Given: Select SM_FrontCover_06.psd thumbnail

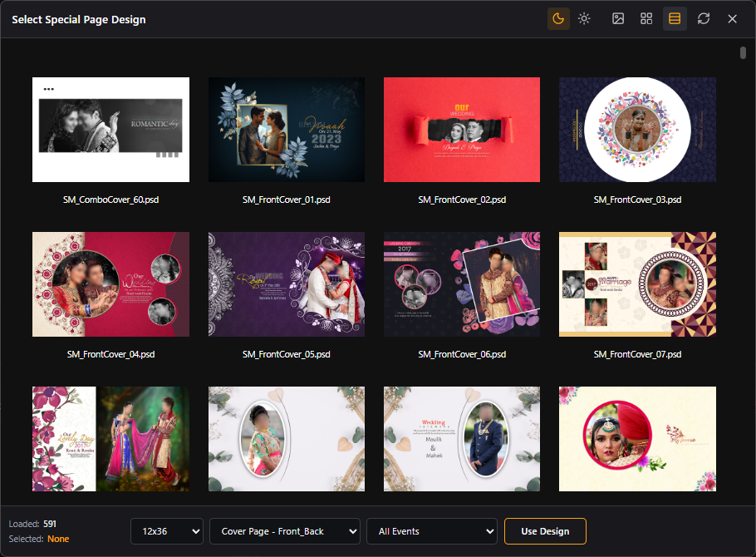Looking at the screenshot, I should (462, 284).
